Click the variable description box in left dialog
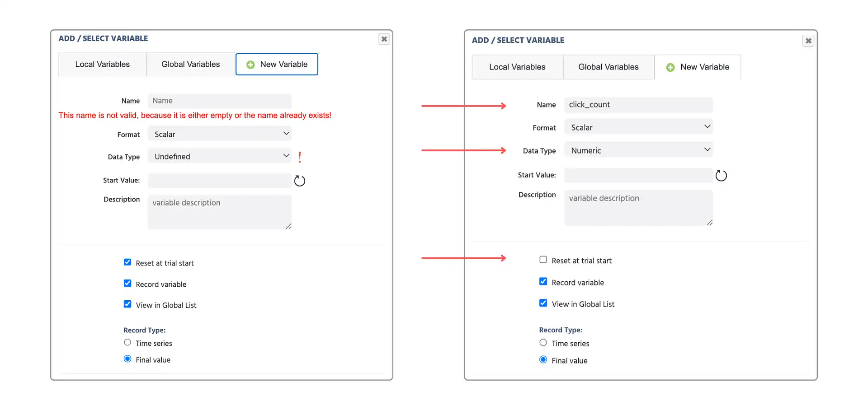 point(220,212)
